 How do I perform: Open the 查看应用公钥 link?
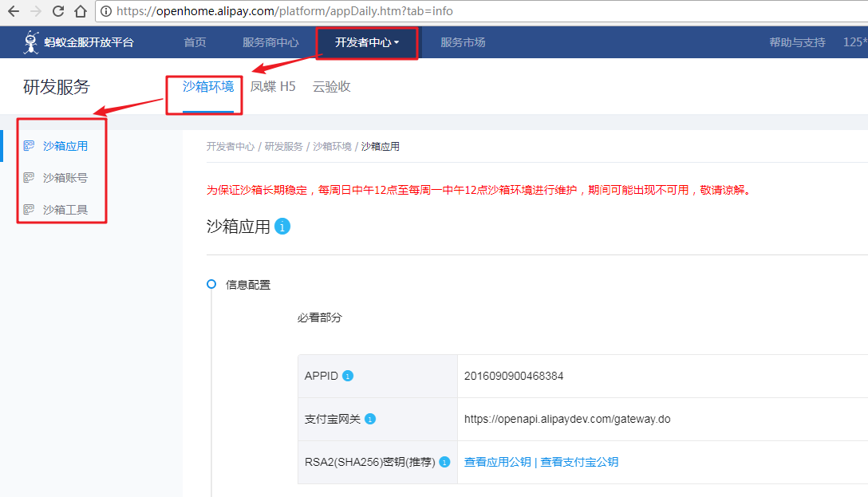click(497, 462)
